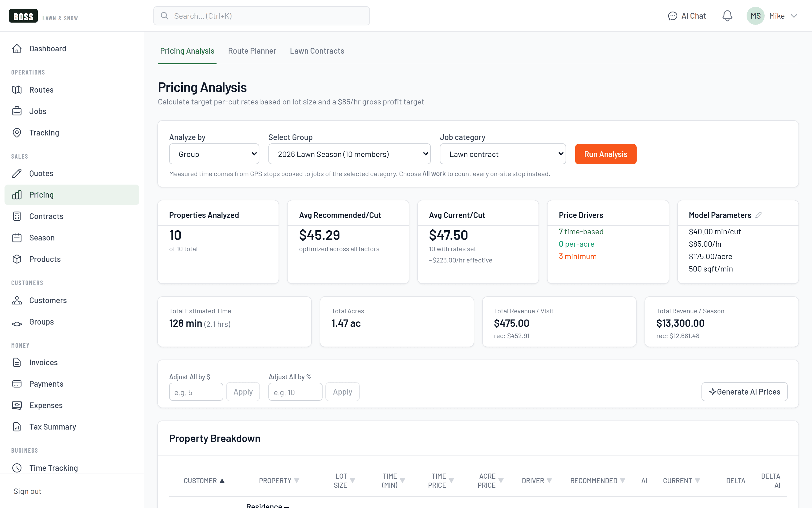Click the Tracking location pin icon
Viewport: 812px width, 508px height.
coord(17,133)
